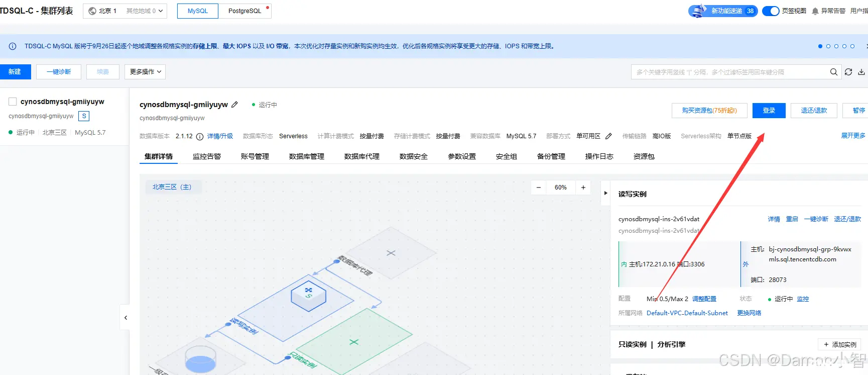This screenshot has height=375, width=868.
Task: Click 购买资源包 button
Action: pyautogui.click(x=709, y=111)
